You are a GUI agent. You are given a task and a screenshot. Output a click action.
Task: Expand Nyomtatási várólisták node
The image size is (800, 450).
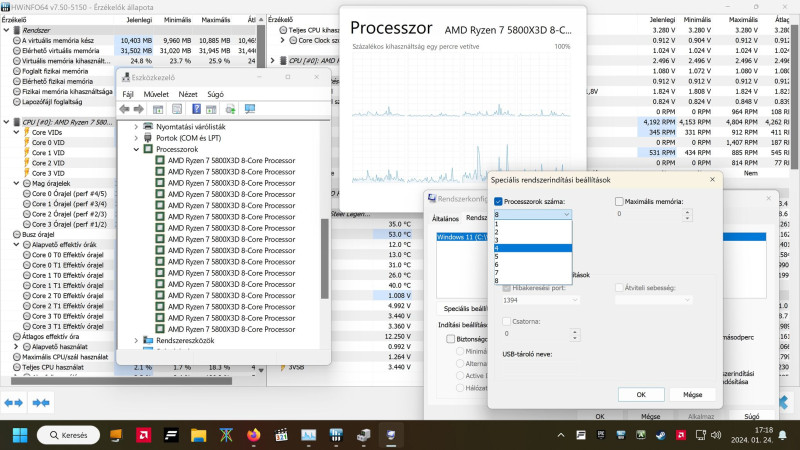[x=136, y=127]
